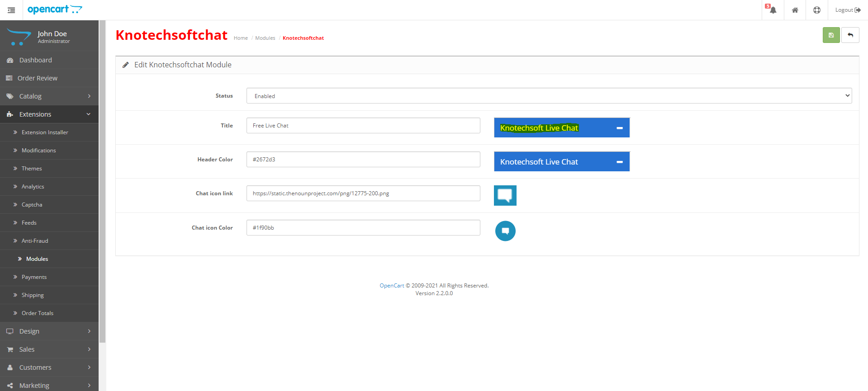868x391 pixels.
Task: Click the header color preview bar
Action: 562,161
